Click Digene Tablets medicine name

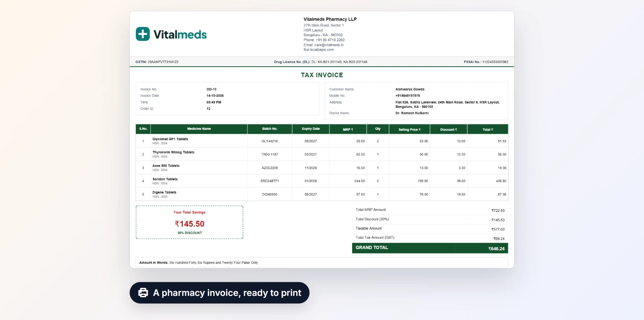point(164,193)
